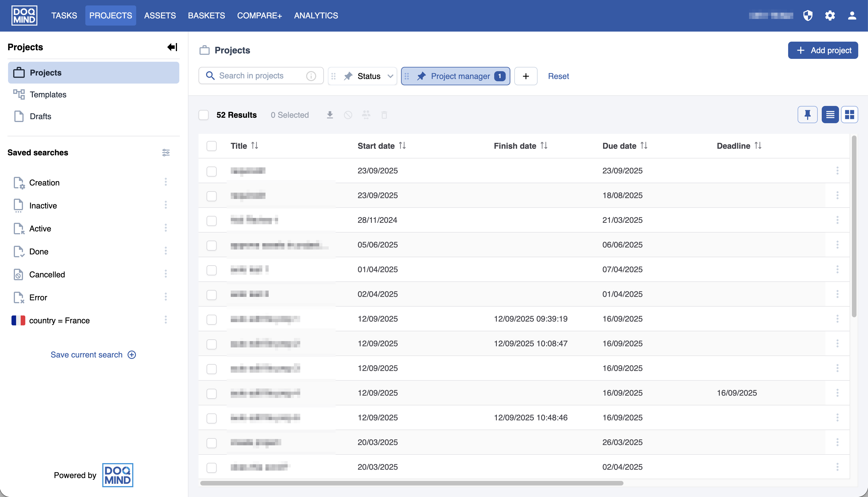Sort by Start date column
The width and height of the screenshot is (868, 497).
(402, 146)
